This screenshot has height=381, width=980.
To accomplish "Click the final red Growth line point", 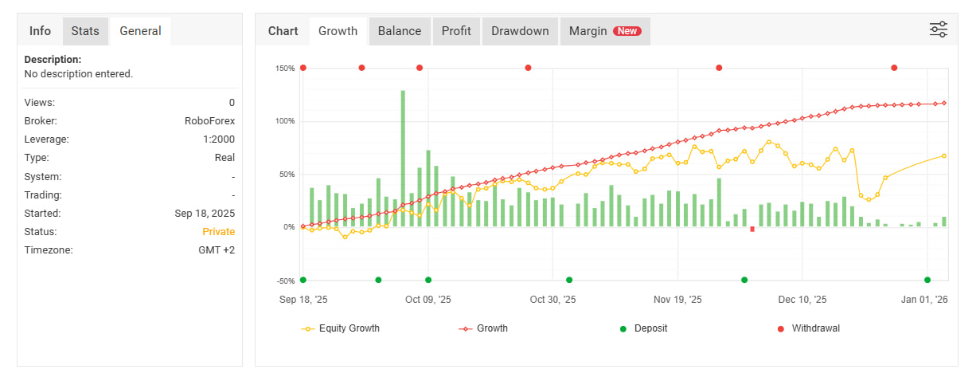I will click(x=944, y=103).
